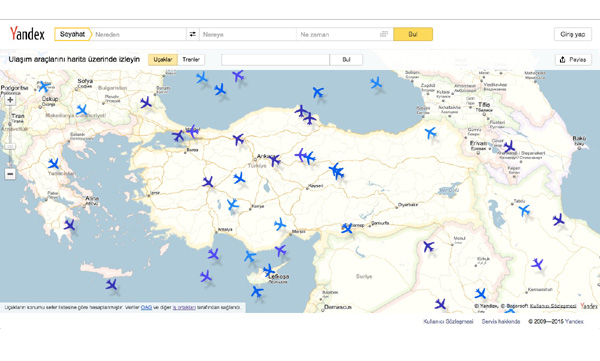The height and width of the screenshot is (361, 600).
Task: Select the airplane near Erivan
Action: tap(509, 146)
